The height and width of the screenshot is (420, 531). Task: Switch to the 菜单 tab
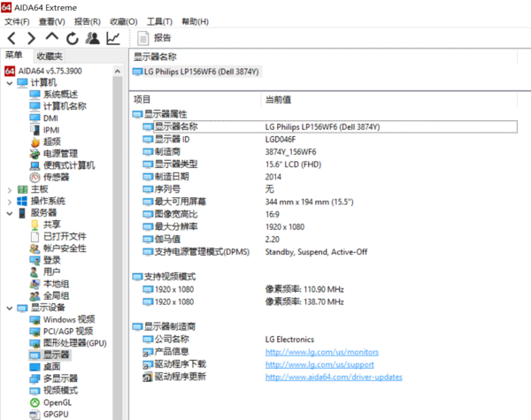coord(14,55)
